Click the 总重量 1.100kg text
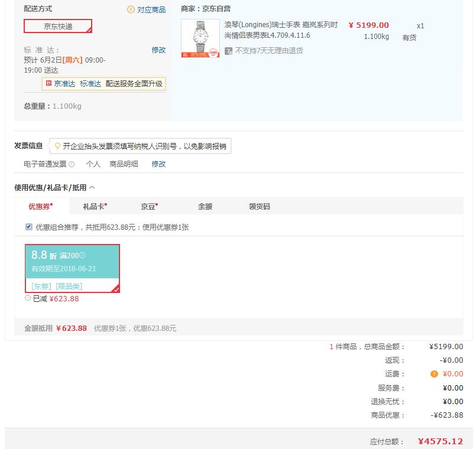Screen dimensions: 476x449 click(53, 106)
